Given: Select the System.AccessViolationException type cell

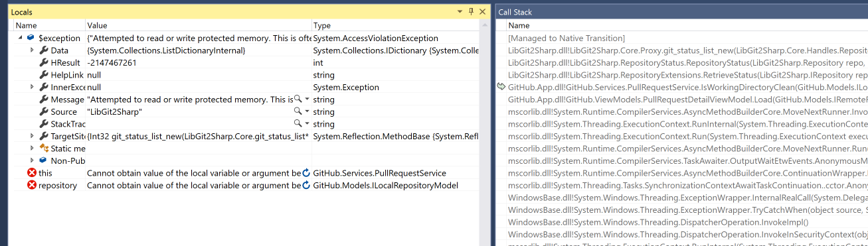Looking at the screenshot, I should click(x=376, y=38).
